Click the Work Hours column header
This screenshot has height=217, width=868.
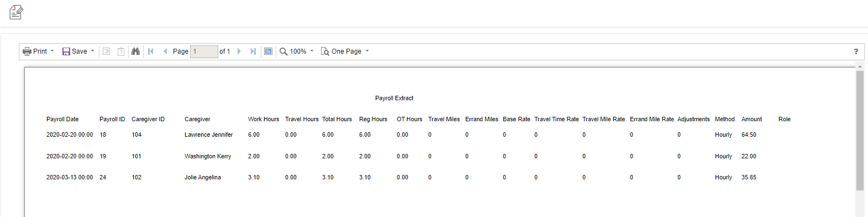coord(264,119)
